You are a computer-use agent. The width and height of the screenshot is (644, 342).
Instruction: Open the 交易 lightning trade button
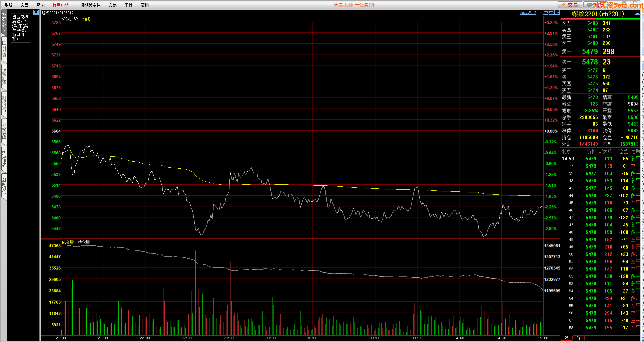(570, 5)
